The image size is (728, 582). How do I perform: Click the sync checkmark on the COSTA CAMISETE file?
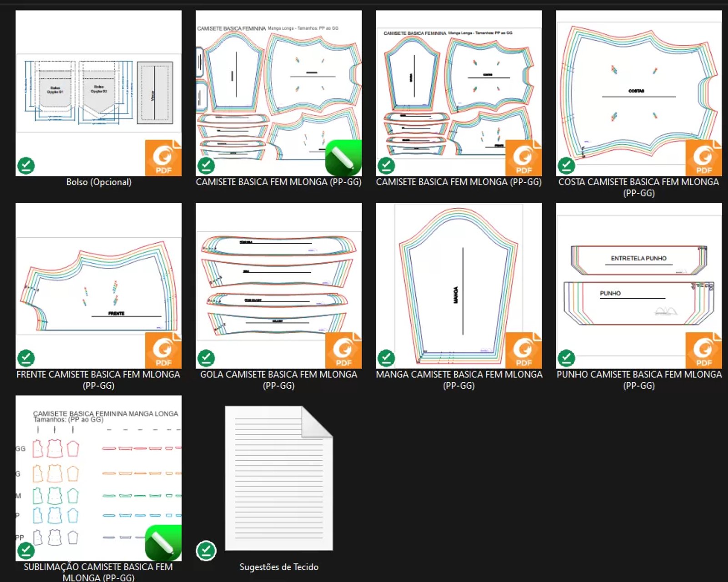point(566,166)
